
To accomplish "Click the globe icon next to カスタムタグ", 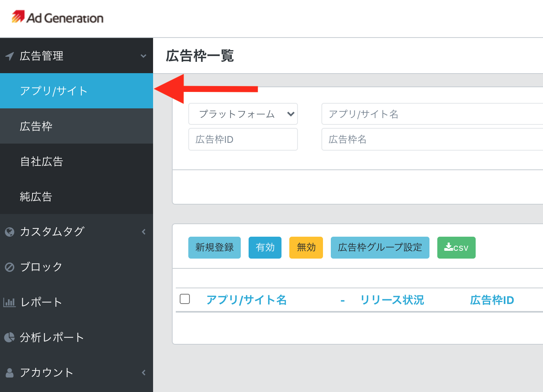I will (9, 232).
